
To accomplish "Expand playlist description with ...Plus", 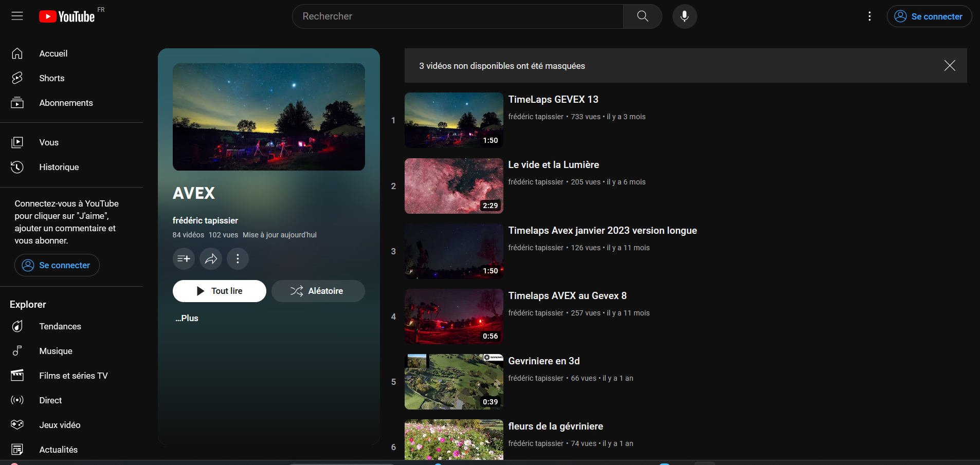I will (187, 318).
